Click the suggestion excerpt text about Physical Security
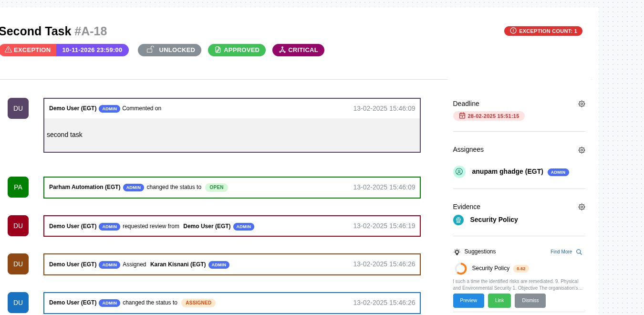This screenshot has width=644, height=315. [x=518, y=285]
